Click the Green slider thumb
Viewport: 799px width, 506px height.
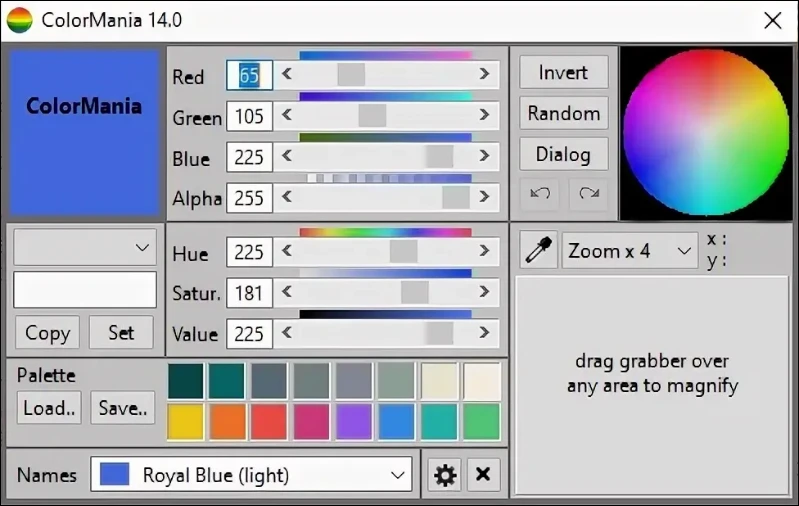pos(372,115)
